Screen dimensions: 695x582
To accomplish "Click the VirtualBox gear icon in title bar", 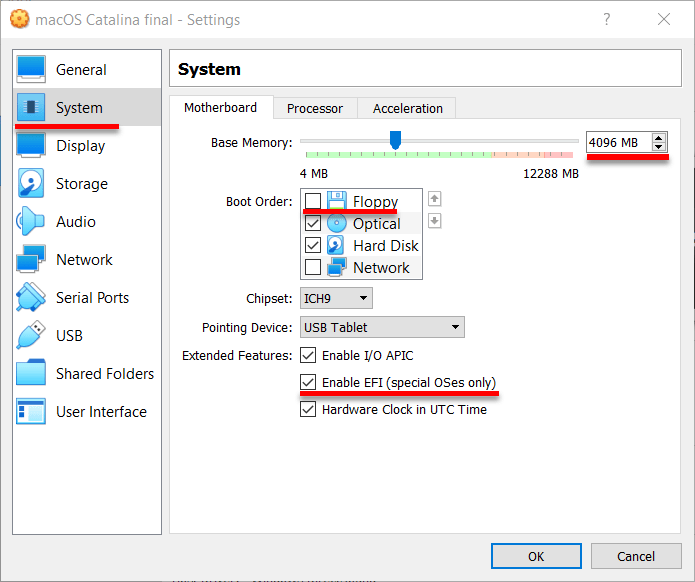I will tap(20, 19).
